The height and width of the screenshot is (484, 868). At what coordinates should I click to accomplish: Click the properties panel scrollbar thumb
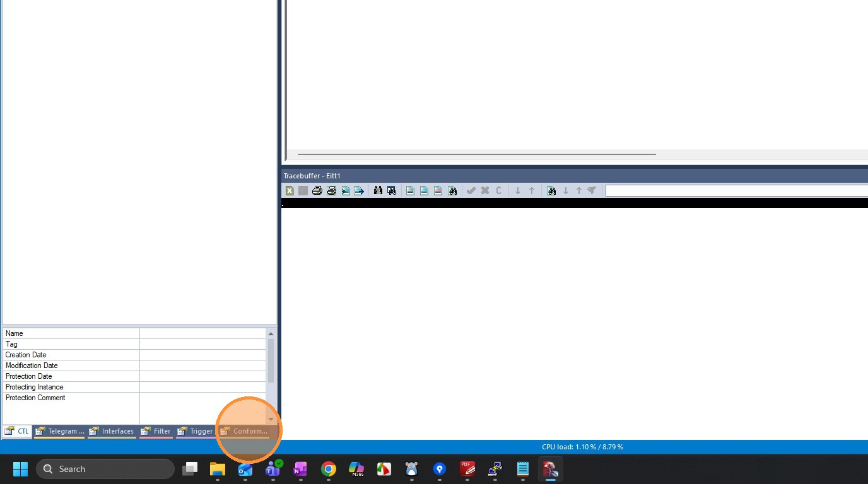click(x=271, y=360)
